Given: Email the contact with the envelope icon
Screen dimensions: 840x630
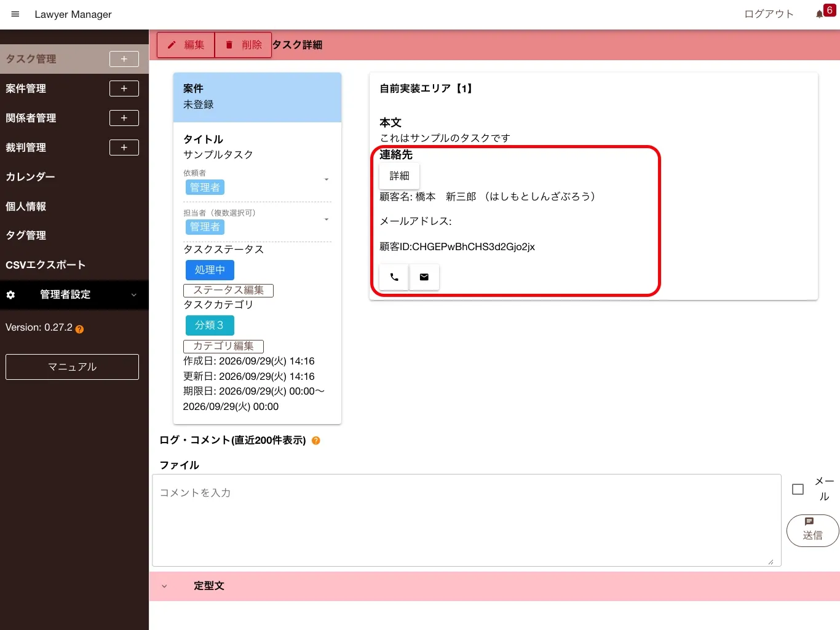Looking at the screenshot, I should (424, 277).
